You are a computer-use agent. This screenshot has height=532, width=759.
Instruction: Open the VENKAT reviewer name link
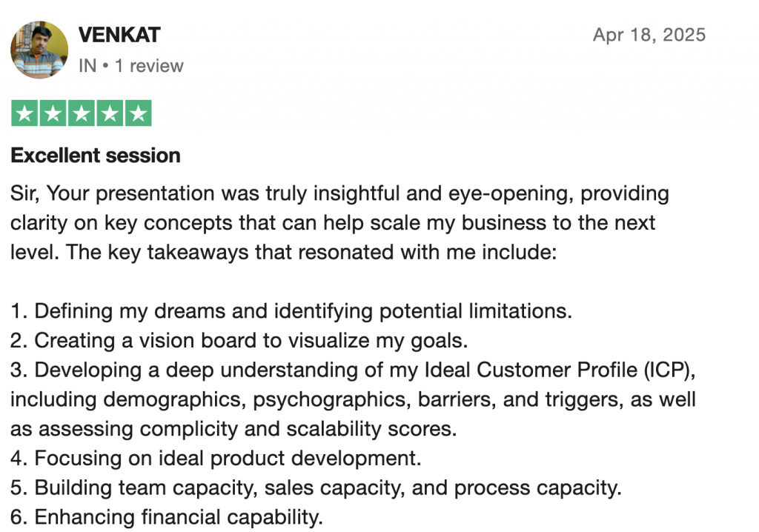tap(119, 35)
